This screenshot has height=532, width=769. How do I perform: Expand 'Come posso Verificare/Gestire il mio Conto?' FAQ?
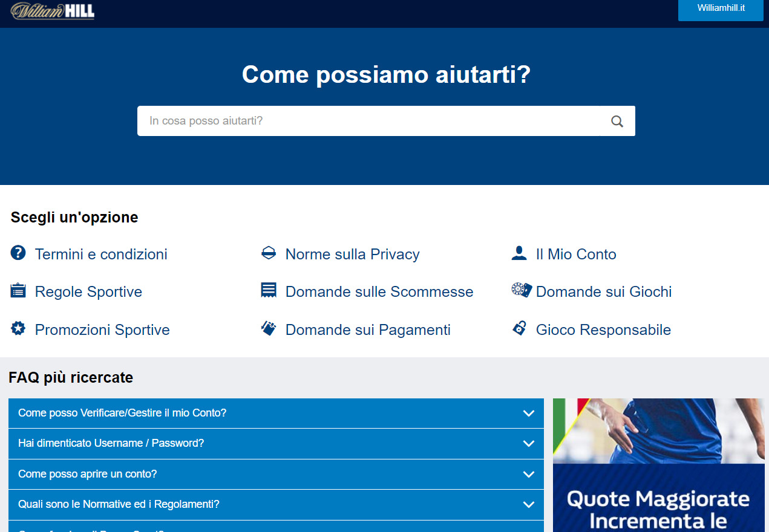[x=276, y=414]
